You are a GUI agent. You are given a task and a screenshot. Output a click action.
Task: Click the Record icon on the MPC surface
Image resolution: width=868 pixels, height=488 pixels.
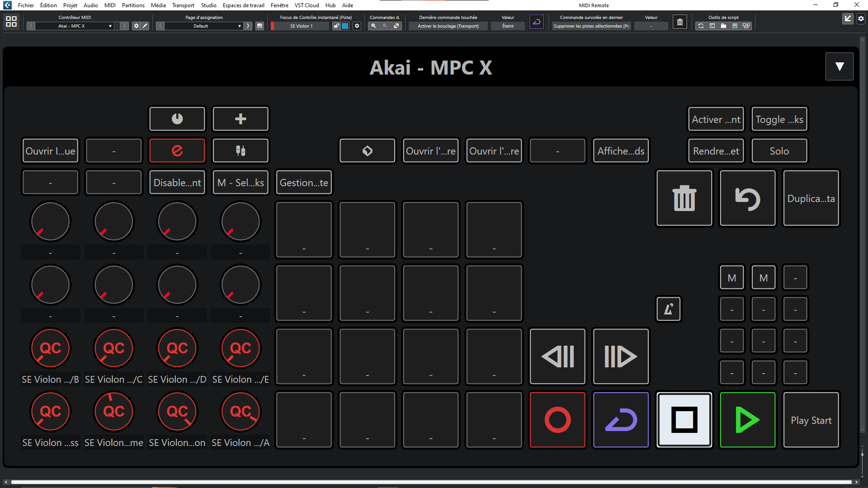[557, 419]
